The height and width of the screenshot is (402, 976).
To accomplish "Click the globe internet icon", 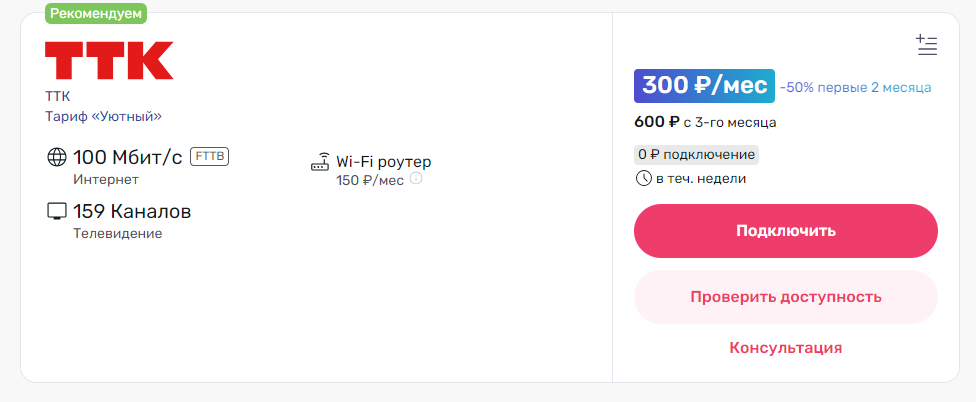I will point(57,157).
